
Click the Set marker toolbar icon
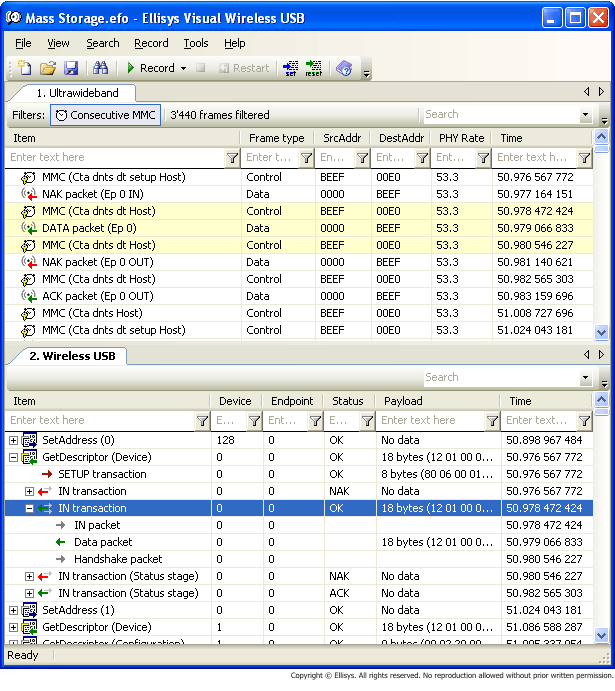click(290, 68)
